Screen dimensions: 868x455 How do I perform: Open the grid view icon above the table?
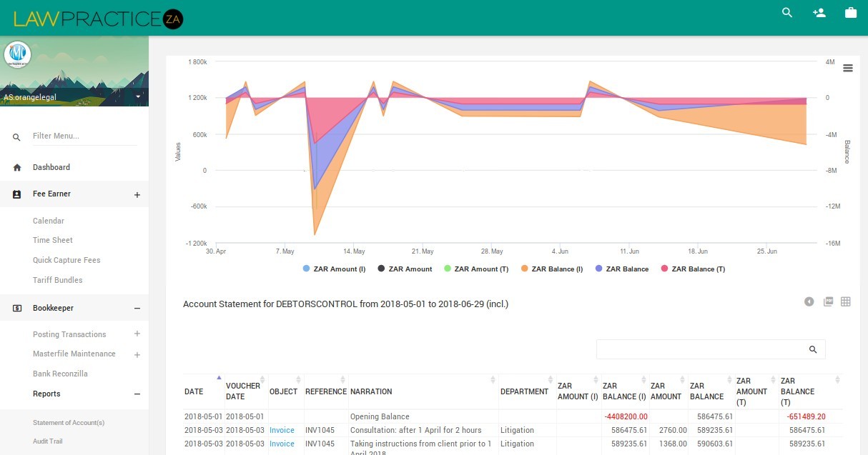(846, 301)
